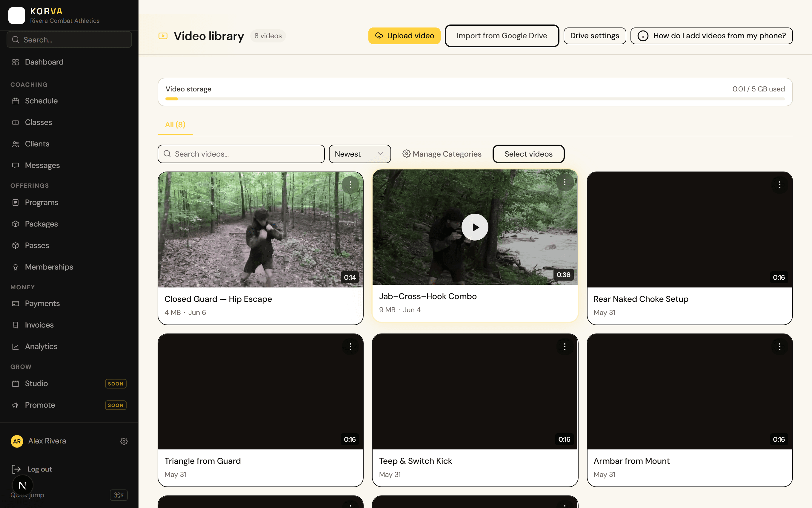Open options menu on Armbar from Mount

(x=779, y=346)
